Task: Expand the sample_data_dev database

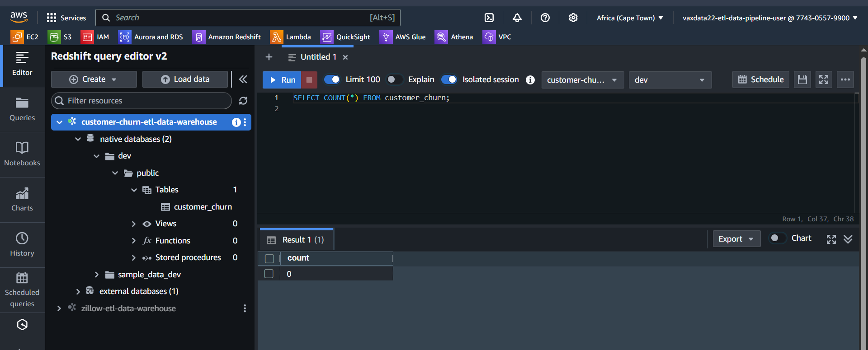Action: click(x=96, y=275)
